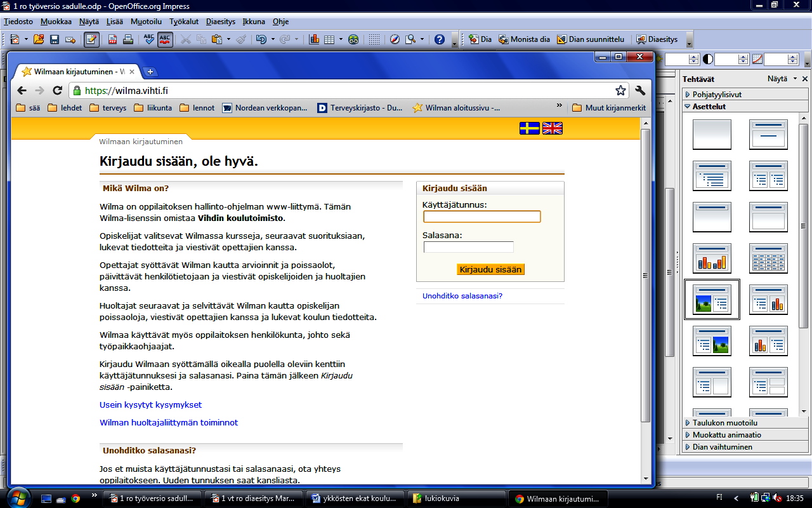
Task: Click the Hyperlink globe icon
Action: 353,39
